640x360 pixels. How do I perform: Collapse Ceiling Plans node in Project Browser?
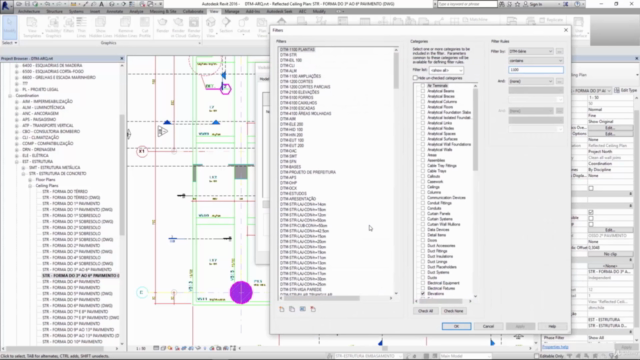tap(30, 186)
